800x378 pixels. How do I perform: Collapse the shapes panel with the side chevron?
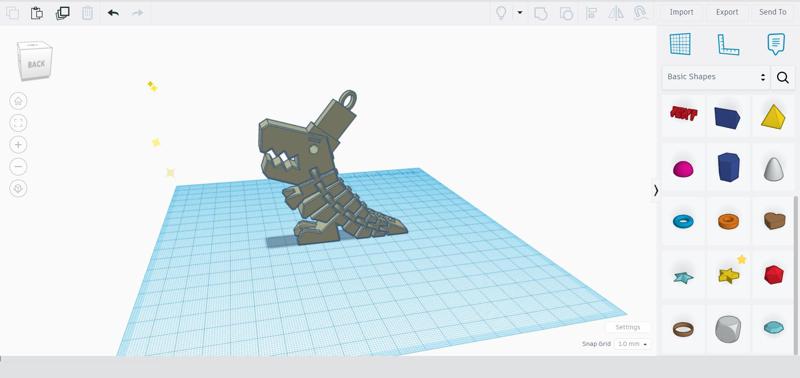pos(656,190)
